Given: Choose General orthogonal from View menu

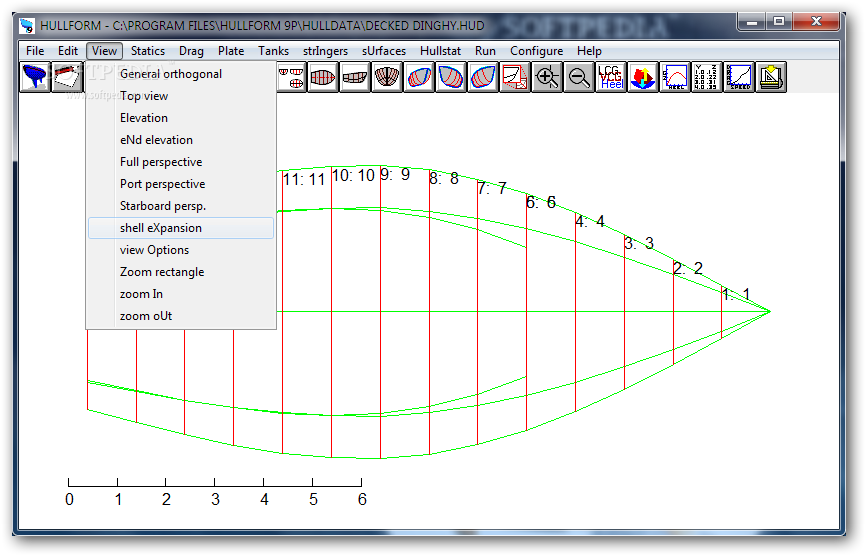Looking at the screenshot, I should 181,74.
